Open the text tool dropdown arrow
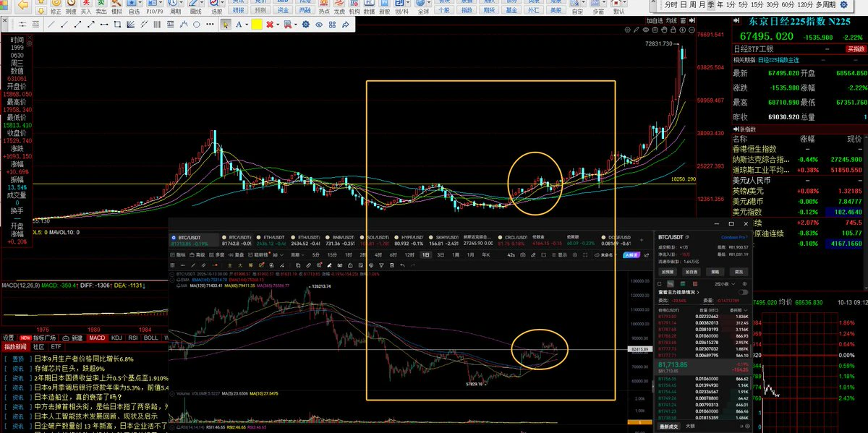The height and width of the screenshot is (433, 868). 247,25
